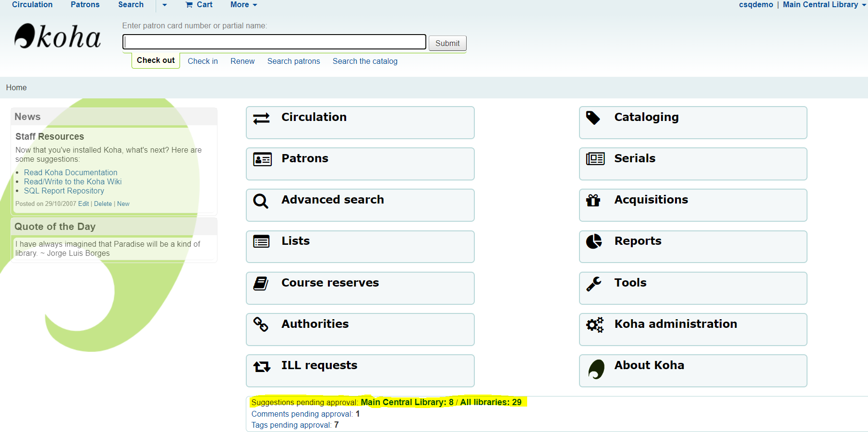
Task: Open the Reports module link
Action: 693,247
